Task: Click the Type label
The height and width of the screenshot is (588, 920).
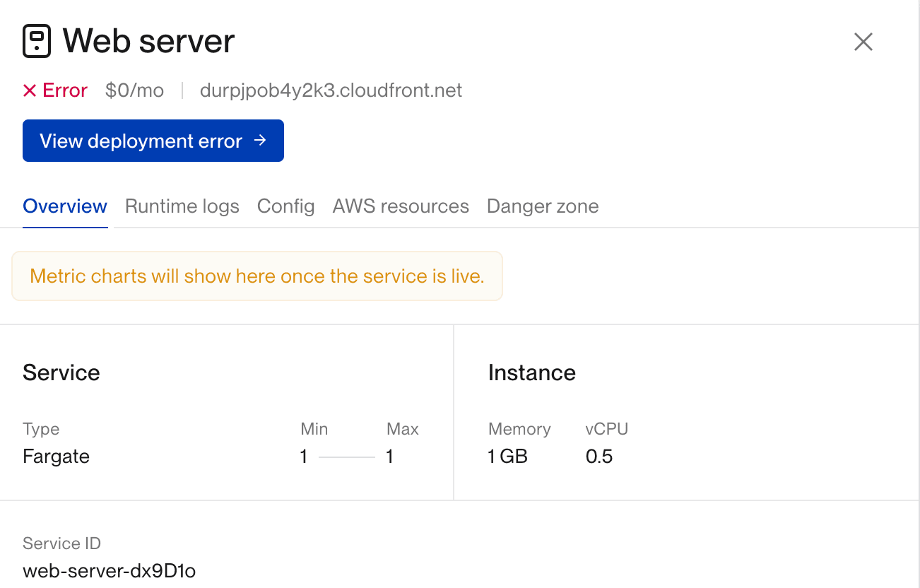Action: coord(41,430)
